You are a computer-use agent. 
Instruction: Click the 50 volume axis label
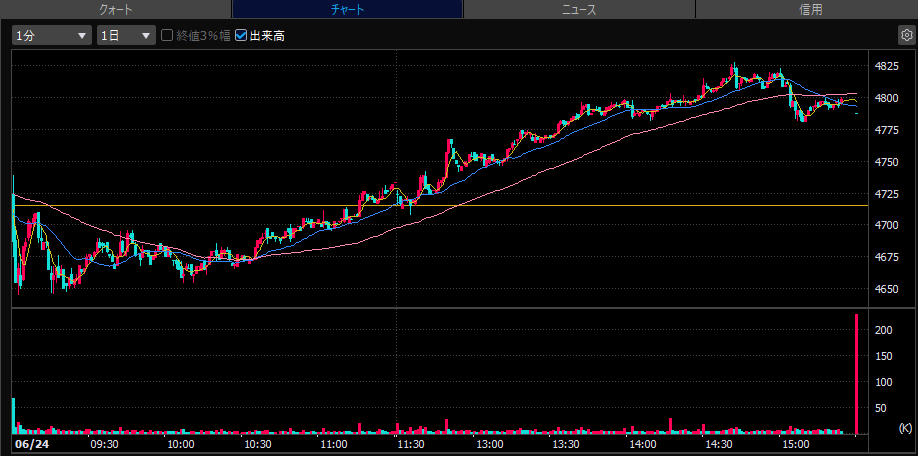883,408
